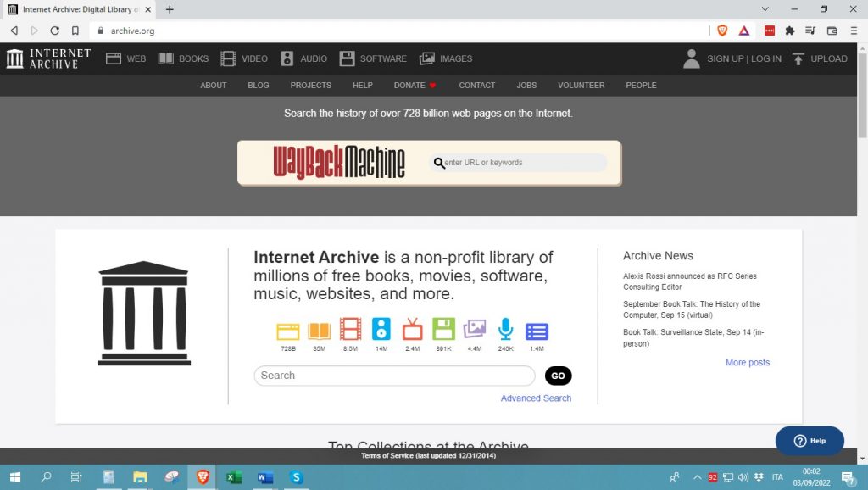Click the UPLOAD arrow icon
The height and width of the screenshot is (490, 868).
798,58
